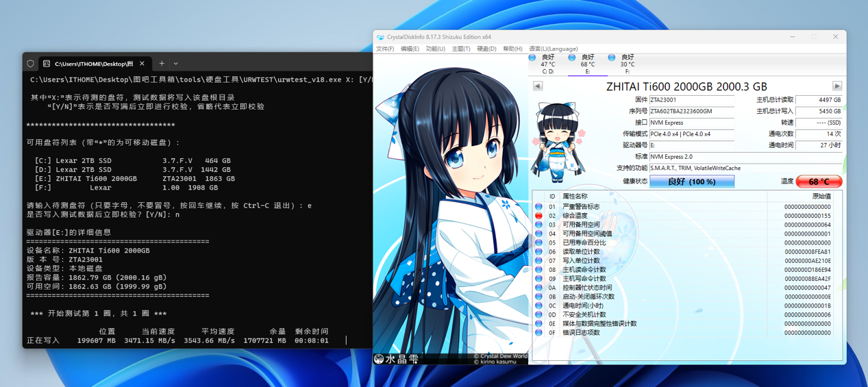Viewport: 868px width, 387px height.
Task: Open the 语言(L)(Language) menu
Action: tap(553, 49)
